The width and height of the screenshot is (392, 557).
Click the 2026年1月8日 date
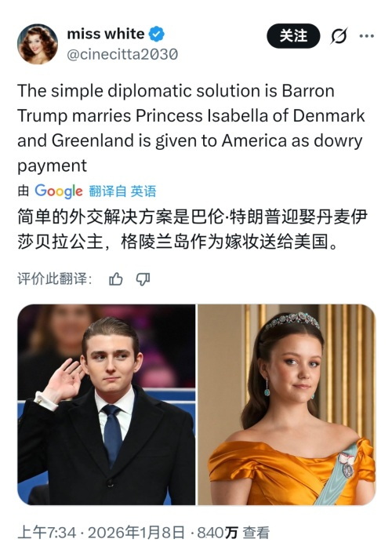click(136, 533)
